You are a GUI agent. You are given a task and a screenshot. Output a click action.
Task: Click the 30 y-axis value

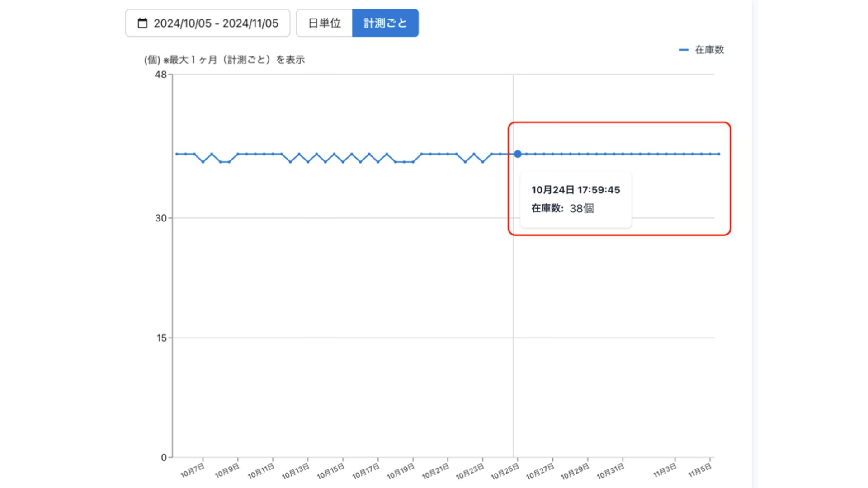(x=160, y=218)
